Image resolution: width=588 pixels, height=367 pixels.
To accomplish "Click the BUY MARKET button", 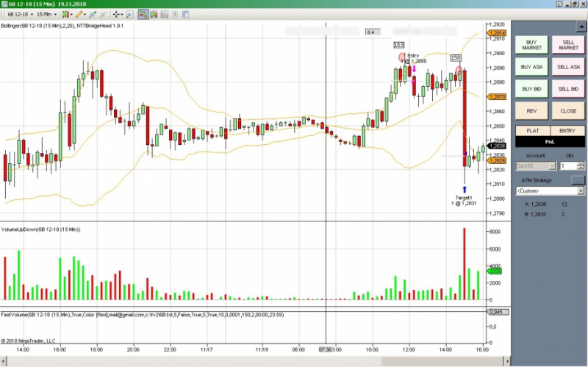I will coord(531,45).
